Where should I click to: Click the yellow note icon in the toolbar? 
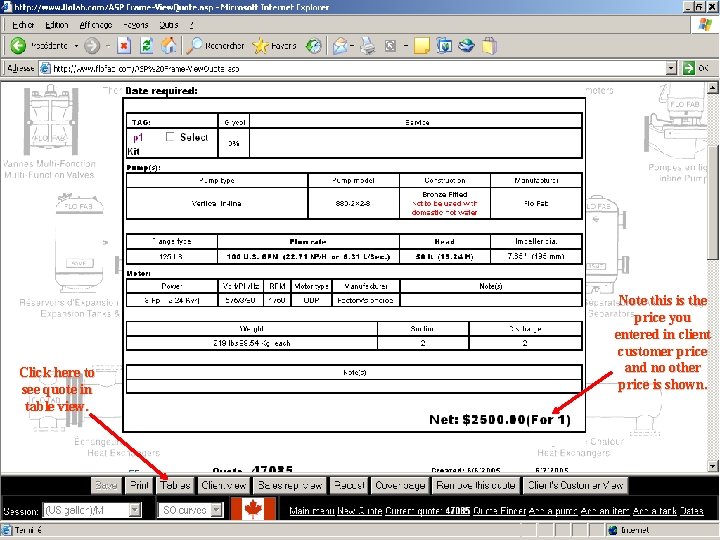422,45
